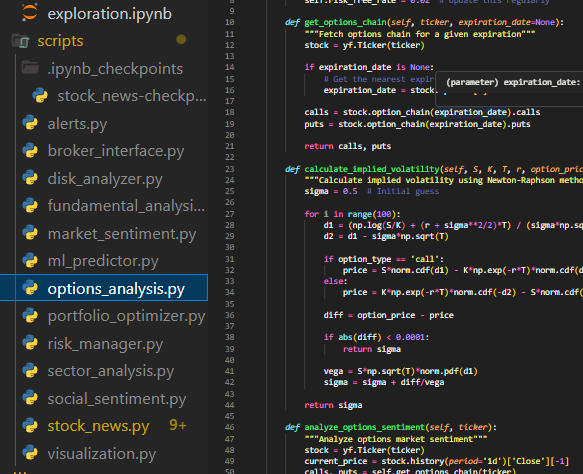Viewport: 583px width, 474px height.
Task: Click the scripts folder icon
Action: click(x=21, y=41)
